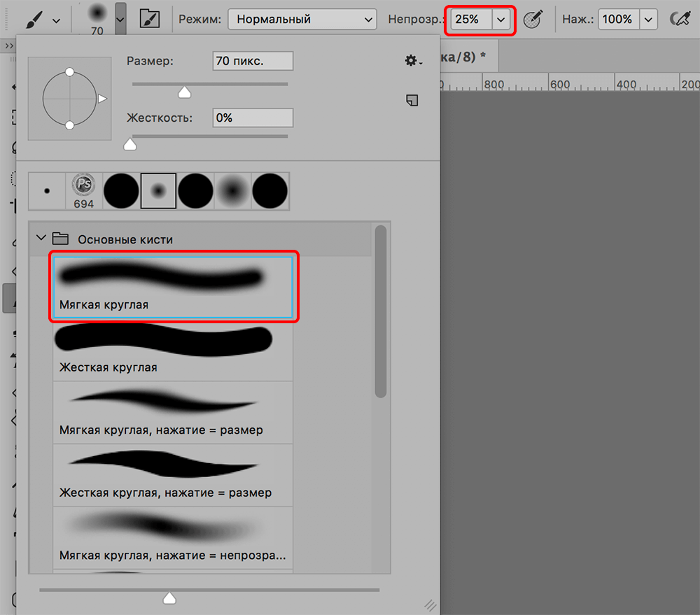Choose Мягкая круглая, нажатие = размер brush
The height and width of the screenshot is (615, 700).
pos(173,412)
